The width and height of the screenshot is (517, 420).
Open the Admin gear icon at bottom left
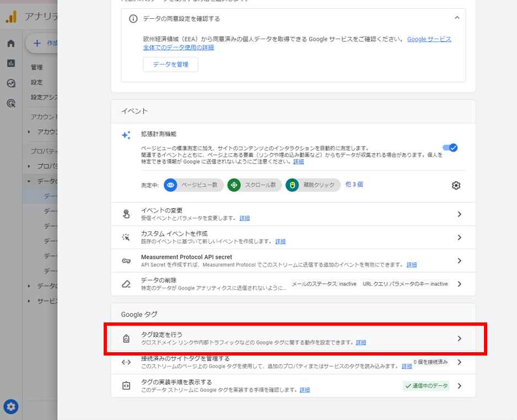pyautogui.click(x=11, y=406)
